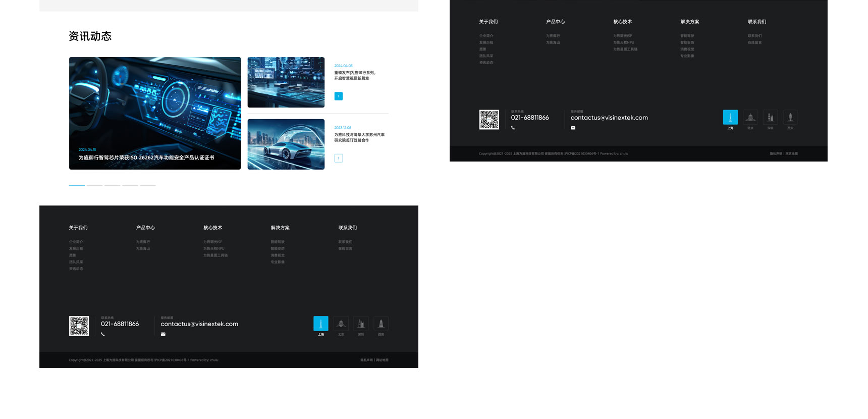
Task: Click 关于我们 heading in the news page footer
Action: click(78, 228)
